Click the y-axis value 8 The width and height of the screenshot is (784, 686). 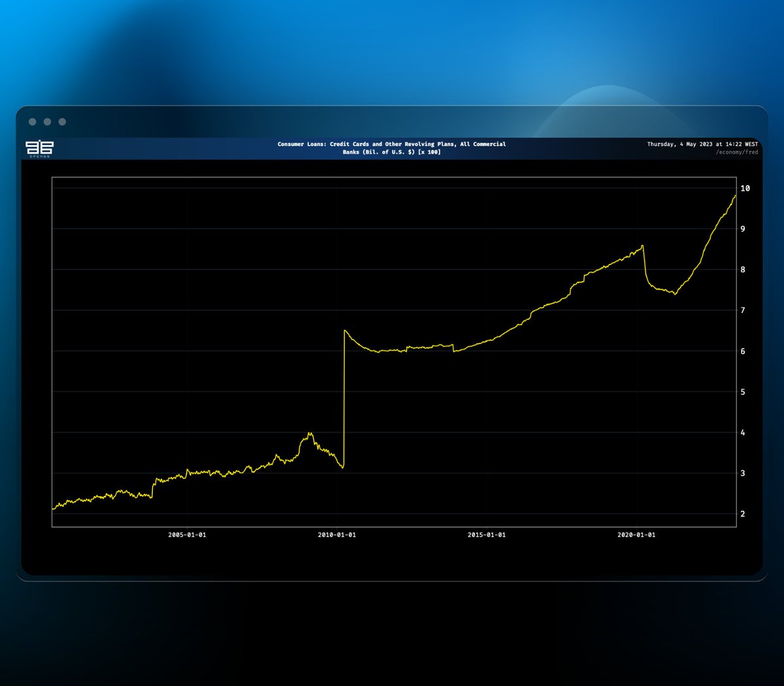[743, 269]
